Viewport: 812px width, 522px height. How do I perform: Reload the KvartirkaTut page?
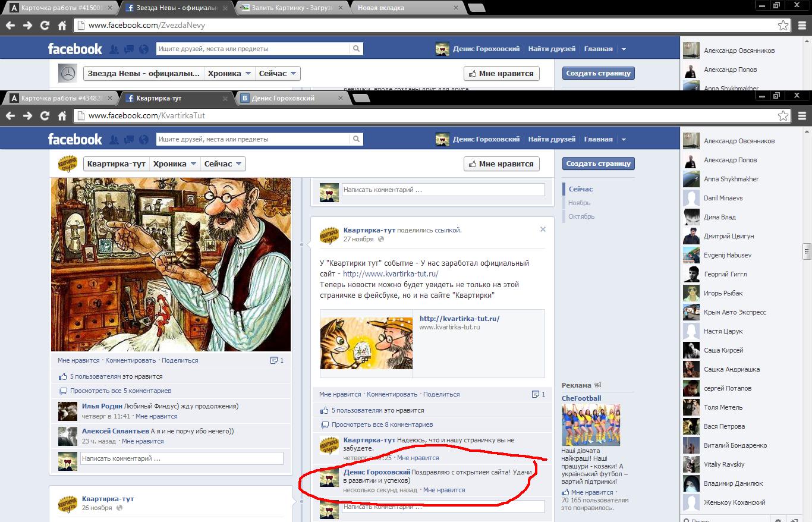[45, 116]
